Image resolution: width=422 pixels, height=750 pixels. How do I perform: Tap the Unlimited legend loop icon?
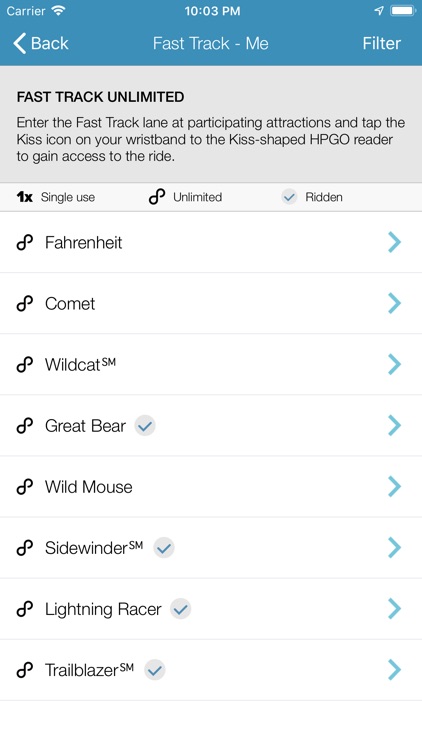click(x=157, y=197)
